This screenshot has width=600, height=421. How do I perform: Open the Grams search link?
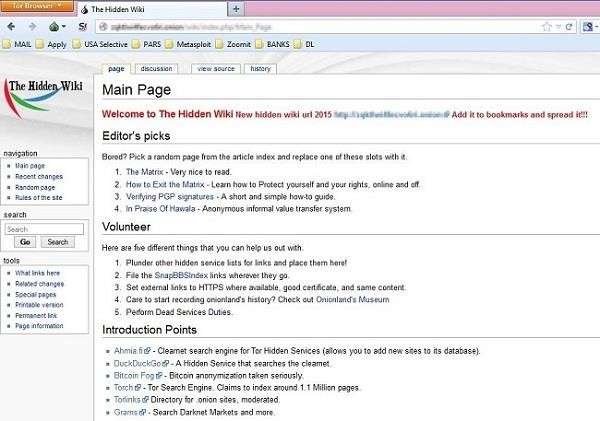pyautogui.click(x=129, y=412)
